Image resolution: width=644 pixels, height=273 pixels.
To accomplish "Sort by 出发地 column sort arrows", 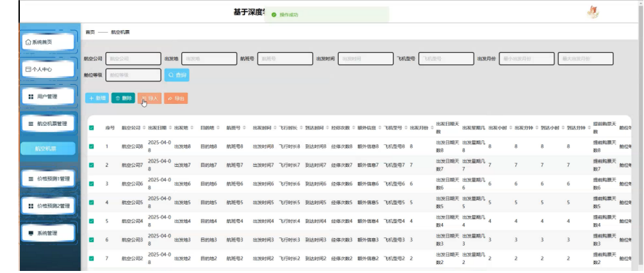I will 192,128.
